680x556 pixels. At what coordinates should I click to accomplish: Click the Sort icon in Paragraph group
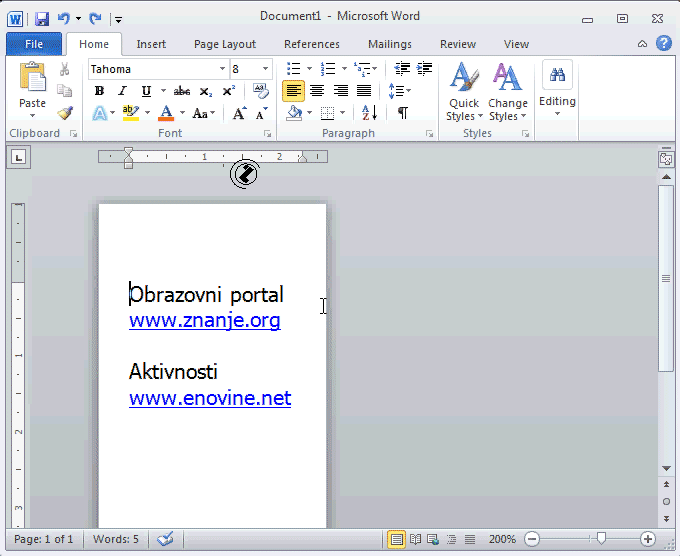(368, 113)
